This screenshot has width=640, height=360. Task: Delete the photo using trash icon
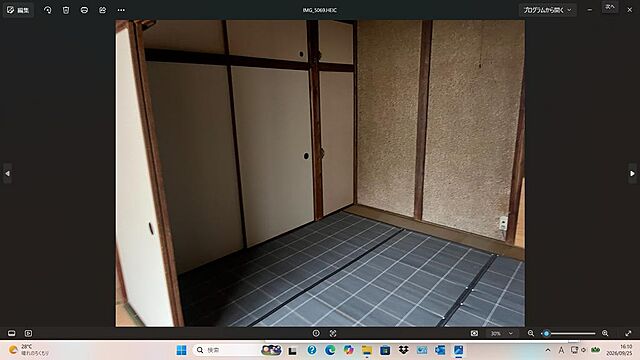pyautogui.click(x=66, y=10)
